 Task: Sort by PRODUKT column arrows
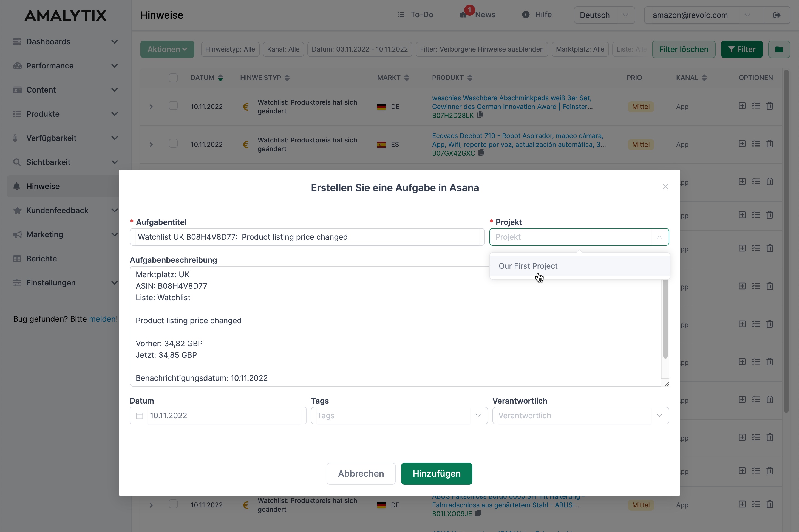pos(470,78)
